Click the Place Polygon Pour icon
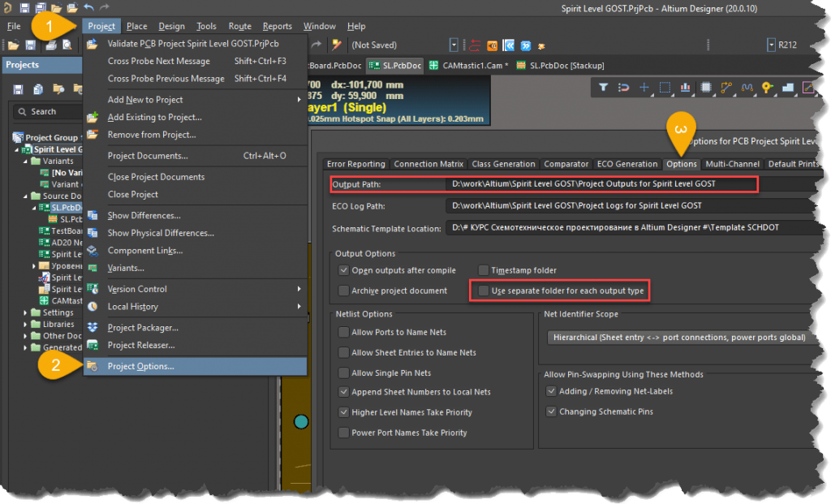This screenshot has height=504, width=831. (x=787, y=88)
